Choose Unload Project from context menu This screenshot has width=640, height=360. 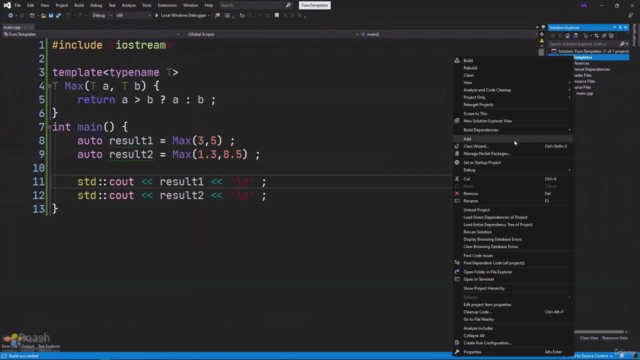pyautogui.click(x=513, y=210)
